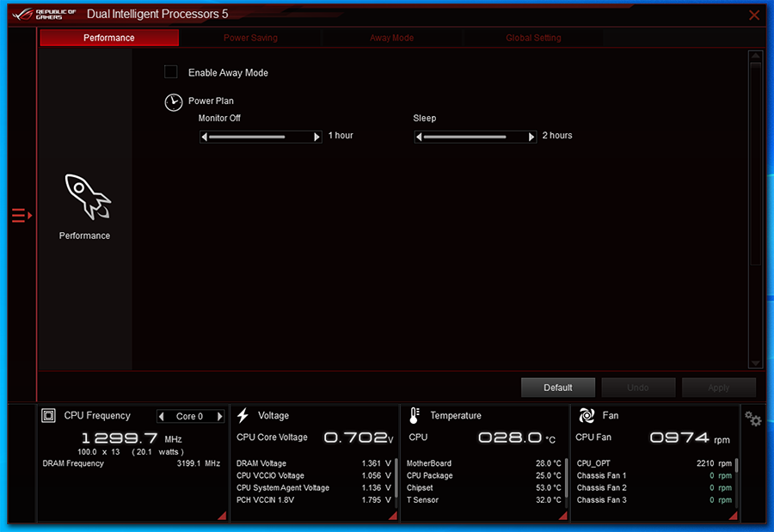Click the Chipset temperature row
Screen dimensions: 774x532
click(x=483, y=487)
